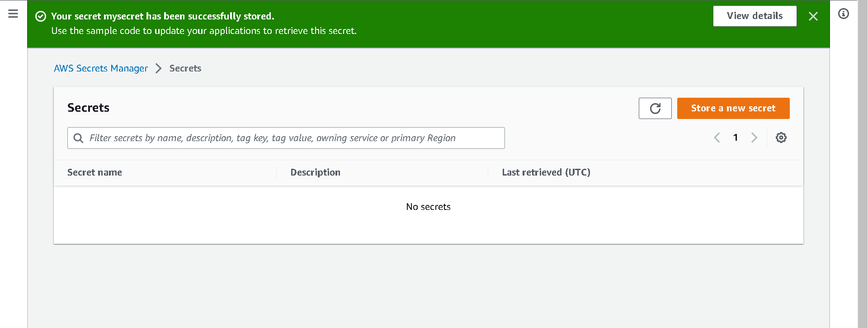Click the breadcrumb chevron separator
The image size is (868, 328).
pyautogui.click(x=159, y=68)
